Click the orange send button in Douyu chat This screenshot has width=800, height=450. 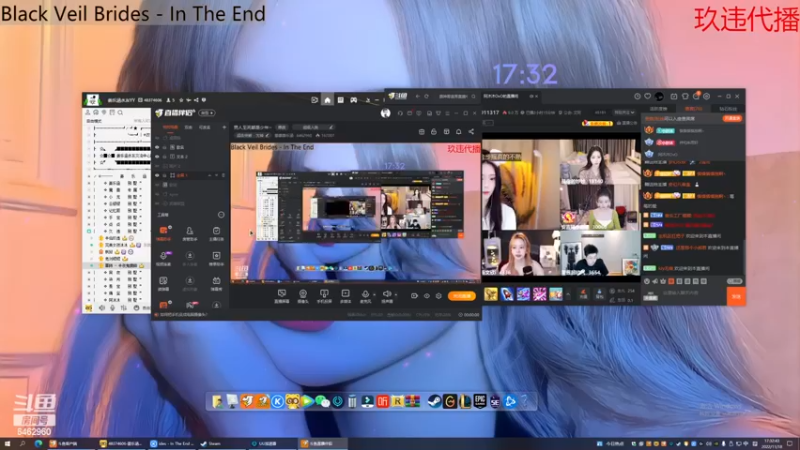pos(736,296)
